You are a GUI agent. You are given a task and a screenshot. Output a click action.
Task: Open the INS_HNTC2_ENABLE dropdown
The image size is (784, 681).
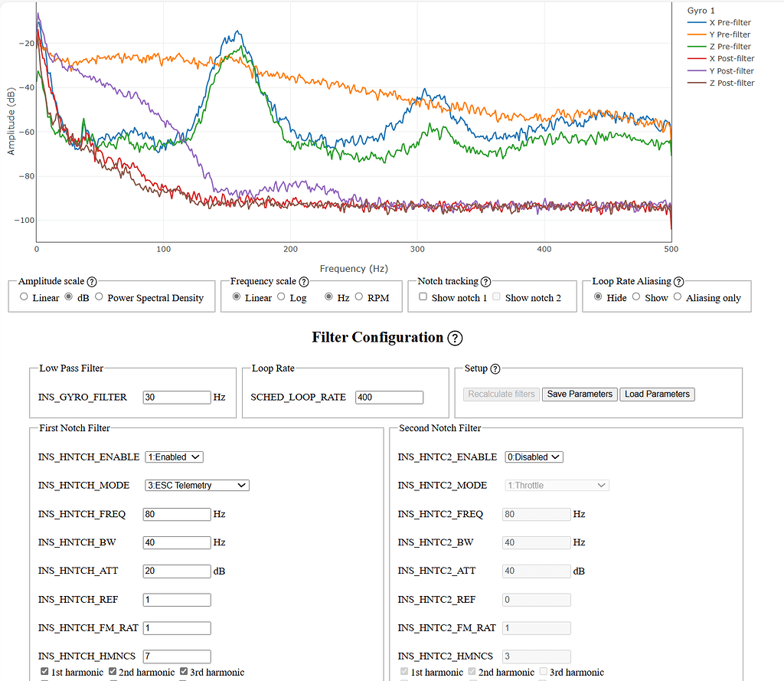point(534,457)
